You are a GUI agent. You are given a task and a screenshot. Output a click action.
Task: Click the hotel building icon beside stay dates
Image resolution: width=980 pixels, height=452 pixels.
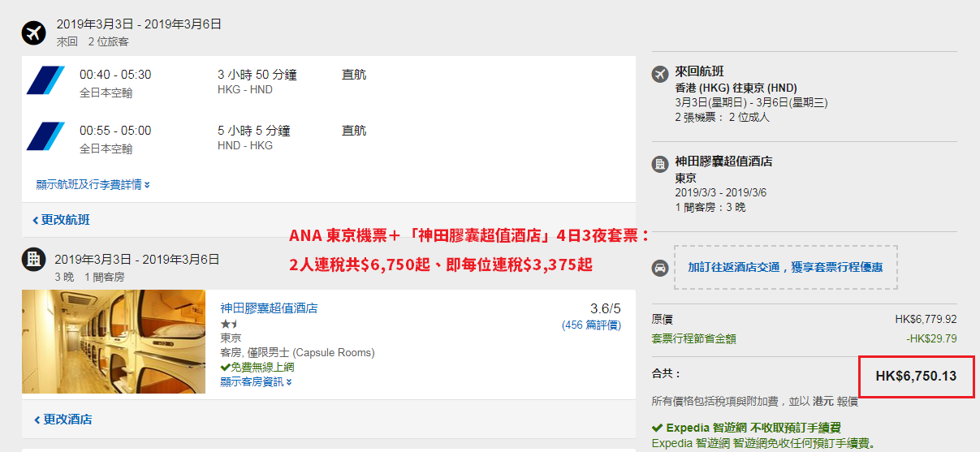tap(33, 260)
